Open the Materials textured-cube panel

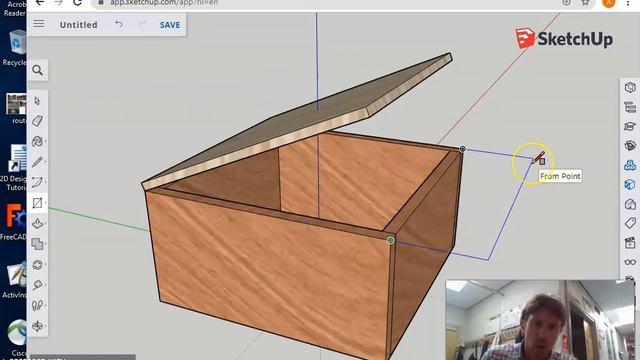point(630,184)
